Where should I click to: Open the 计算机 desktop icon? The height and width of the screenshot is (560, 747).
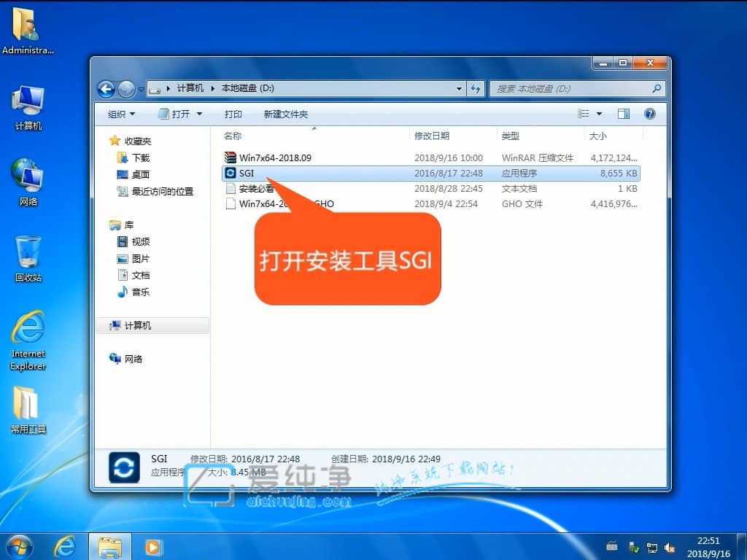pos(27,103)
